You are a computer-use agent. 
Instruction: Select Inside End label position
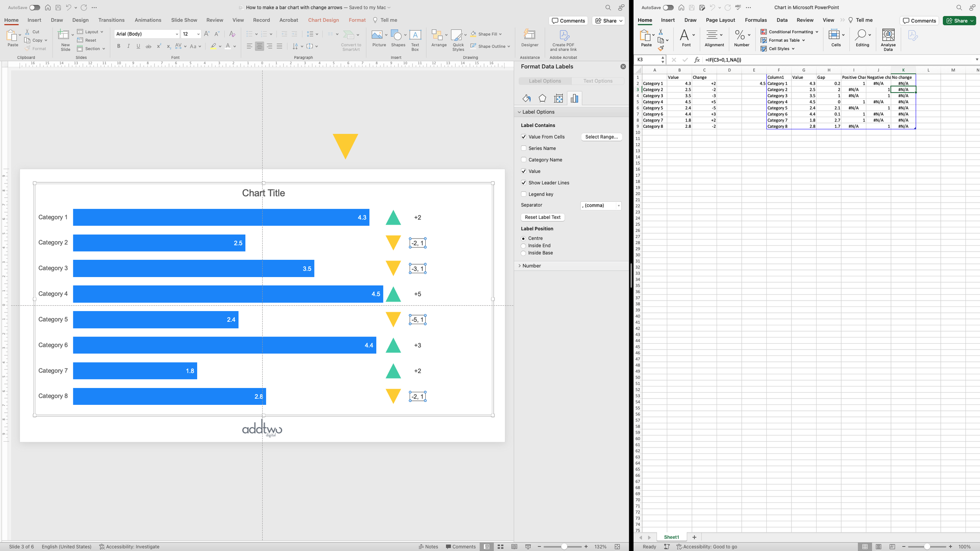tap(523, 246)
